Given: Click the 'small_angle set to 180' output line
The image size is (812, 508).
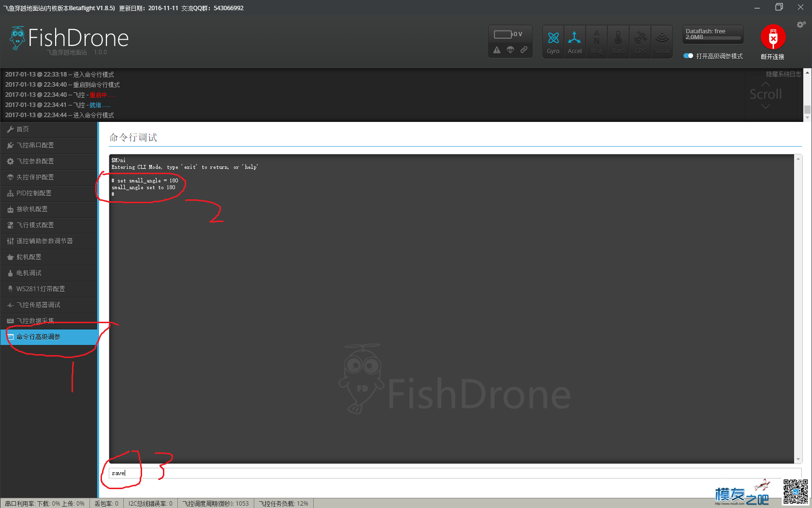Looking at the screenshot, I should [144, 188].
